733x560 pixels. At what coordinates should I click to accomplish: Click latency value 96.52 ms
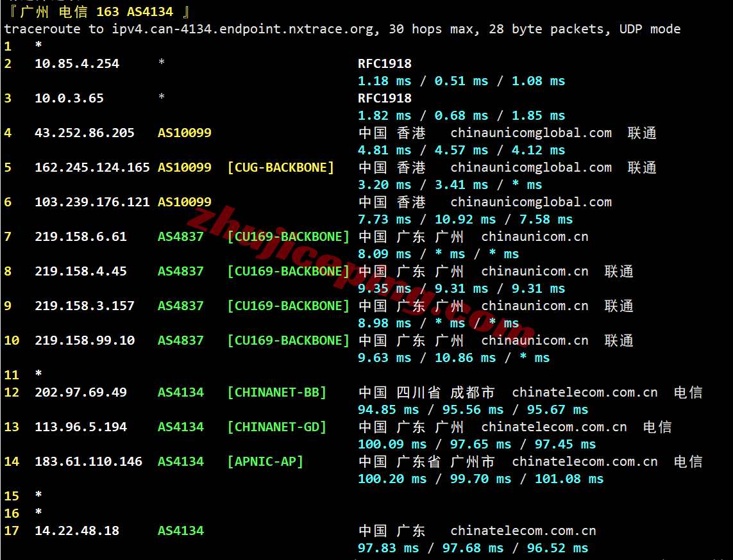tap(557, 548)
